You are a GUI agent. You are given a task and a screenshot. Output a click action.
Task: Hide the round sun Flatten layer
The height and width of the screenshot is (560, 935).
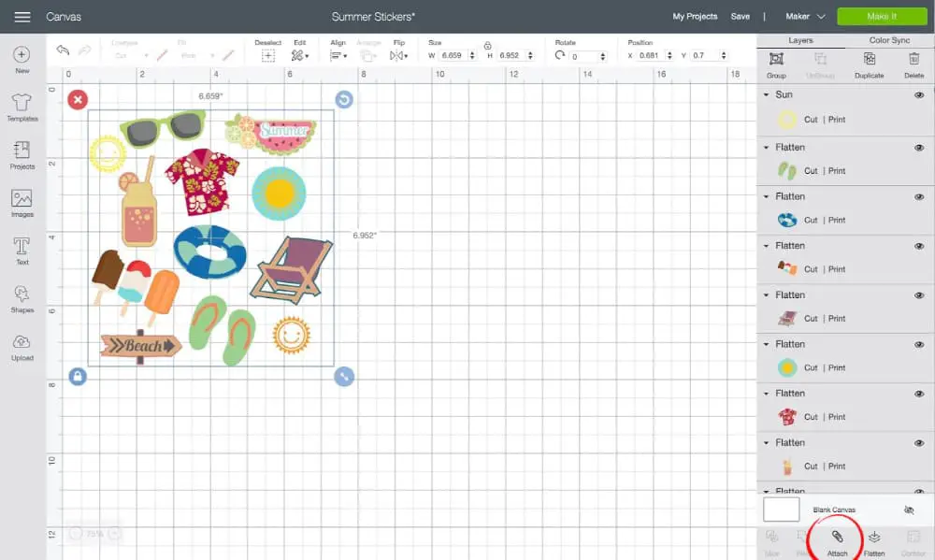[x=919, y=345]
